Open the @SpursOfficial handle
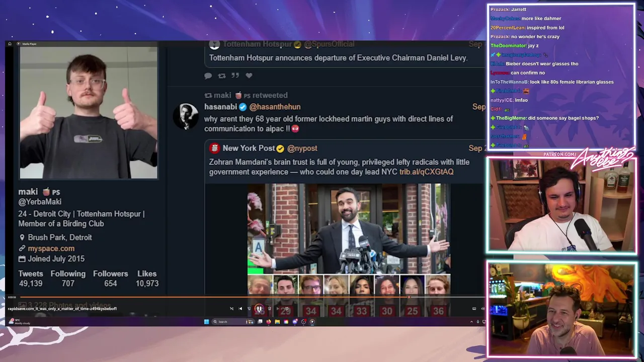 tap(329, 44)
